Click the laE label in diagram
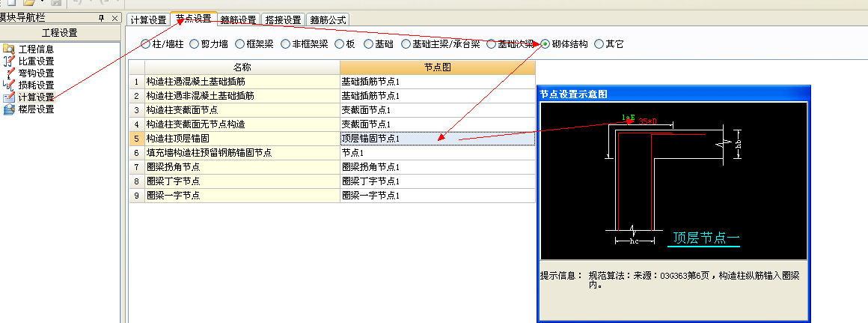868x323 pixels. (629, 118)
